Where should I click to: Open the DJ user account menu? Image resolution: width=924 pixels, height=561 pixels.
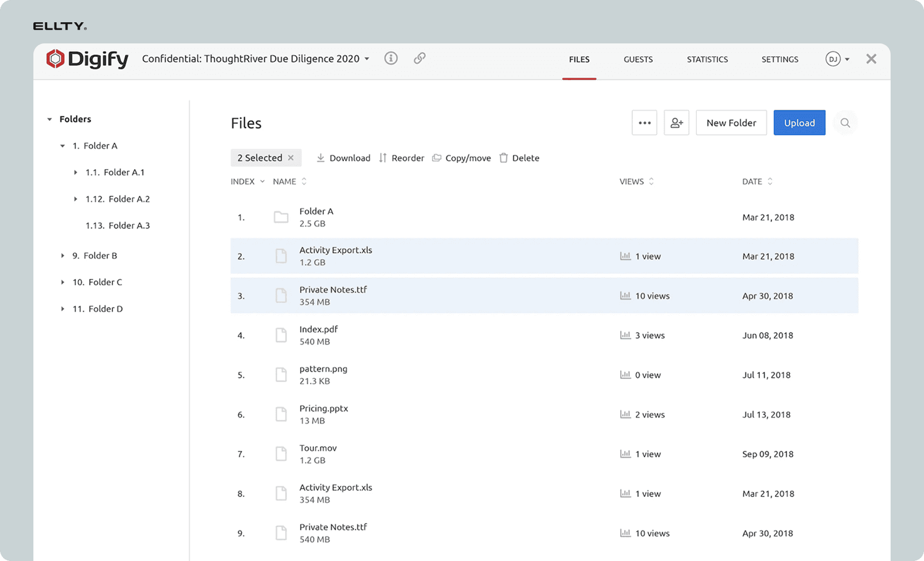click(838, 59)
